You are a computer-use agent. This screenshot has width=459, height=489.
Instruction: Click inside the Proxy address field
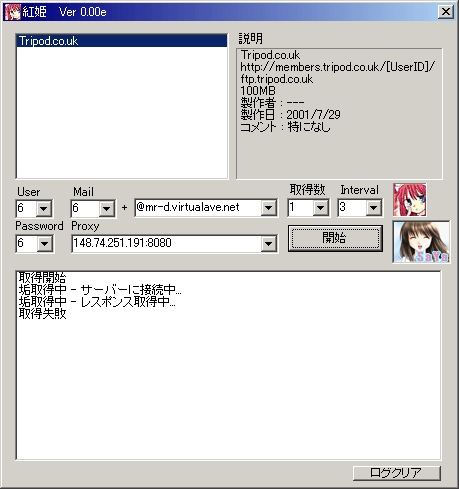point(166,244)
